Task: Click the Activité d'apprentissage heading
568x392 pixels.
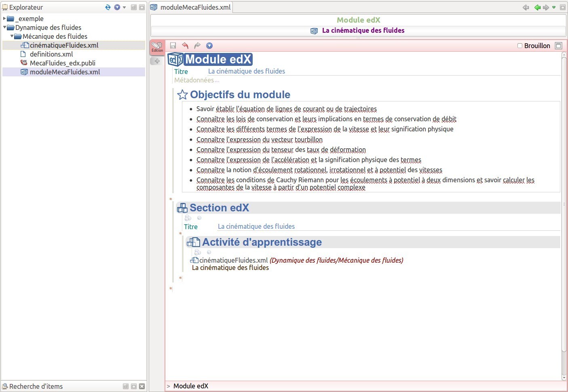Action: click(262, 242)
